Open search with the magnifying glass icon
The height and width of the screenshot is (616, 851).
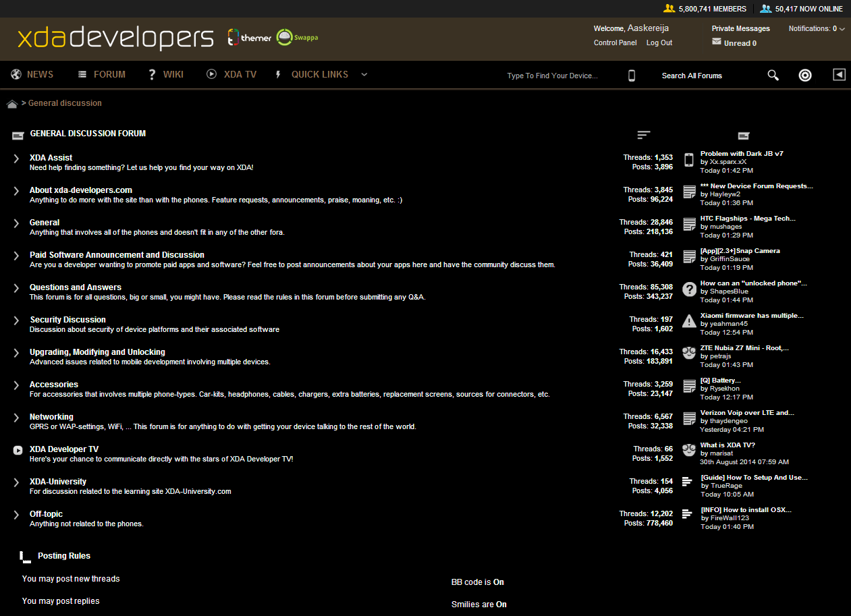(773, 75)
